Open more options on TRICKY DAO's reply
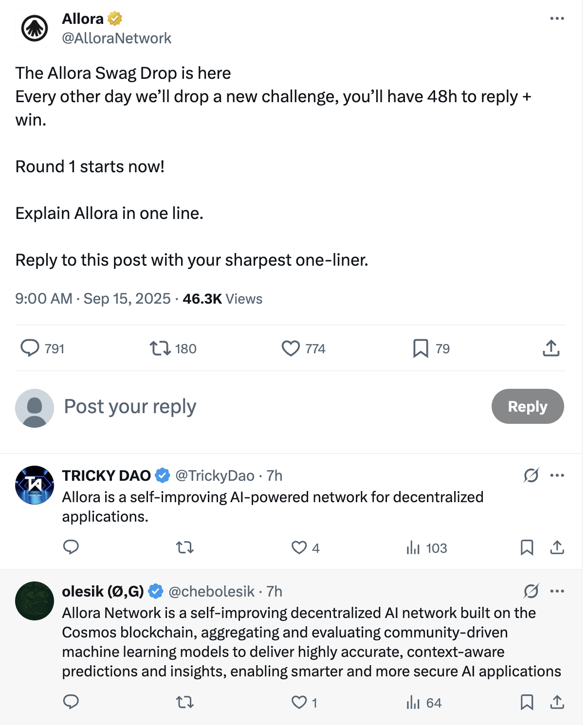This screenshot has width=588, height=726. (557, 475)
